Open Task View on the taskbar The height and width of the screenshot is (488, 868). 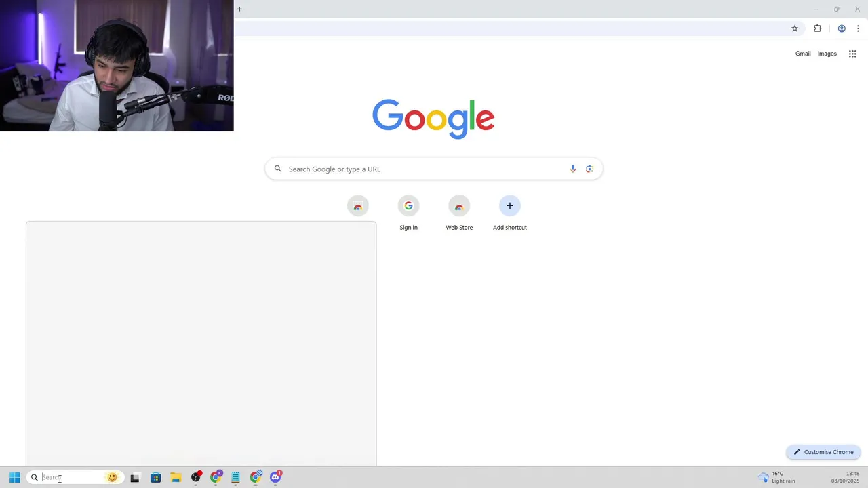(x=135, y=477)
